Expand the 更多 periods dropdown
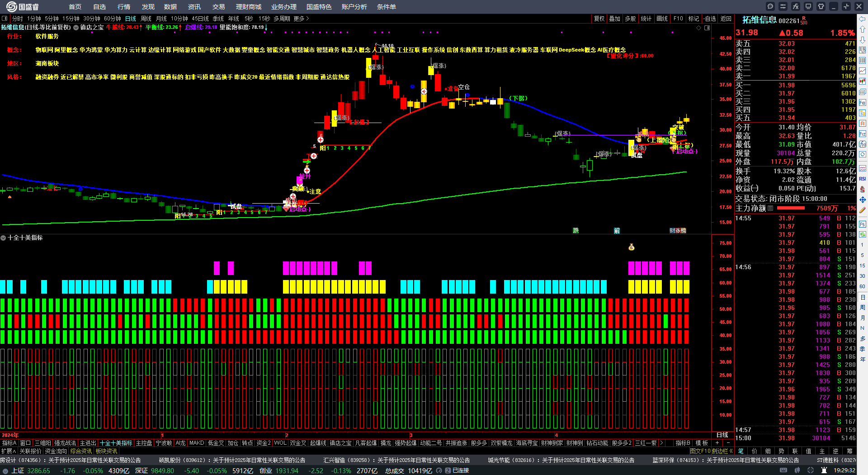868x475 pixels. click(x=301, y=19)
